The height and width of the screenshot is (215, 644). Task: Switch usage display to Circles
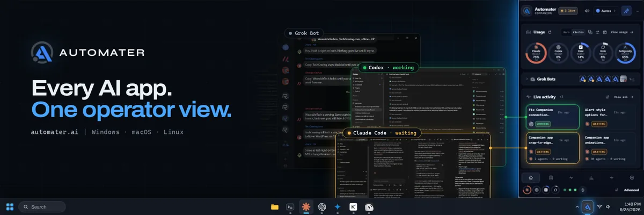(x=578, y=32)
